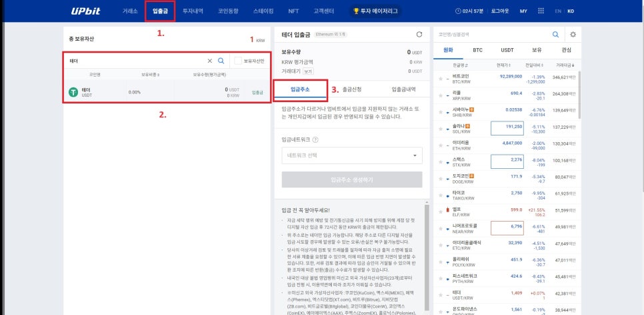
Task: Click the ELF red candle chart icon
Action: (448, 210)
